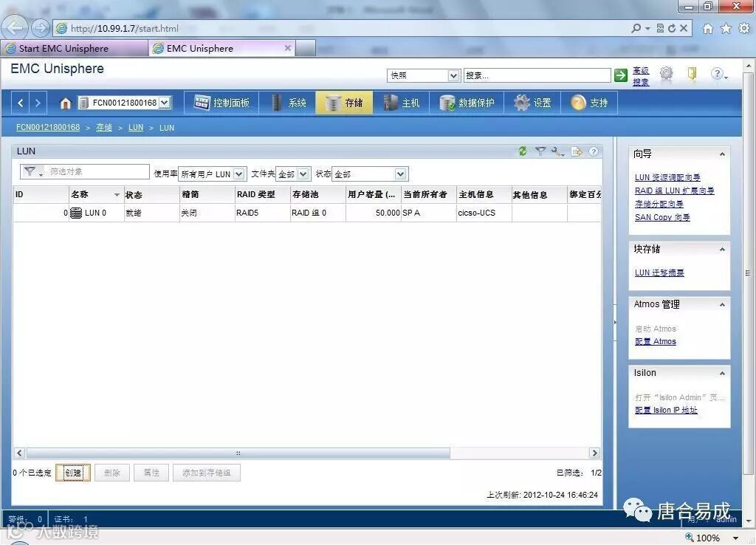Open the 配置 Isilon IP 地址 link

[667, 410]
